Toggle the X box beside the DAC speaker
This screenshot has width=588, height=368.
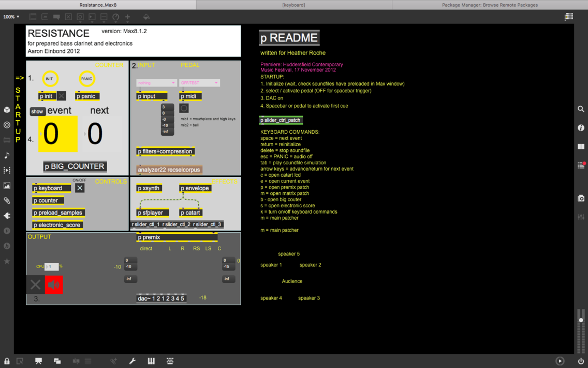coord(35,285)
